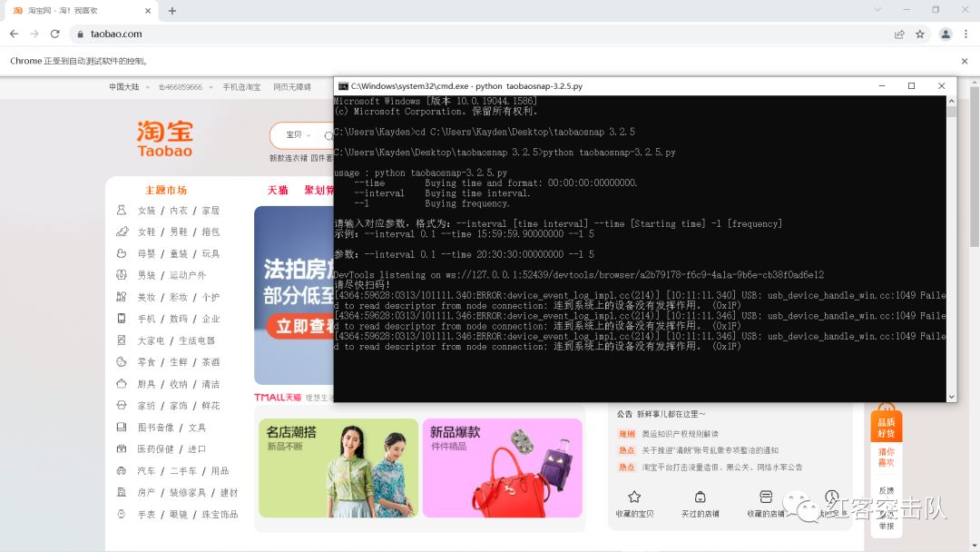Open 新品爆款 promotional card
This screenshot has width=980, height=552.
(503, 468)
